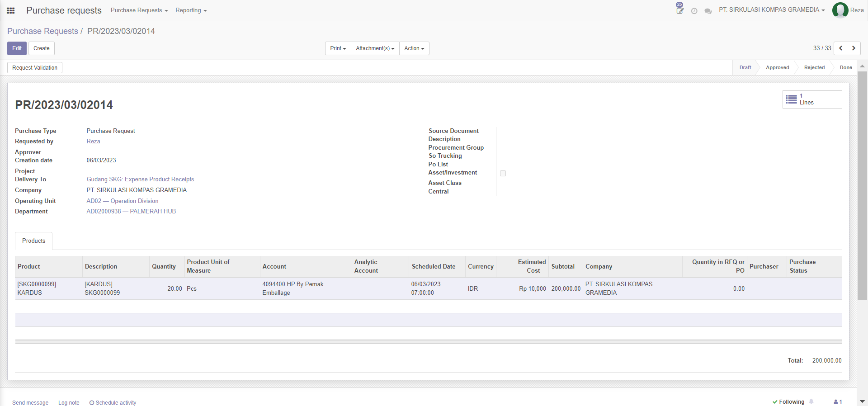The image size is (868, 406).
Task: Sort by Scheduled Date column header
Action: coord(437,267)
